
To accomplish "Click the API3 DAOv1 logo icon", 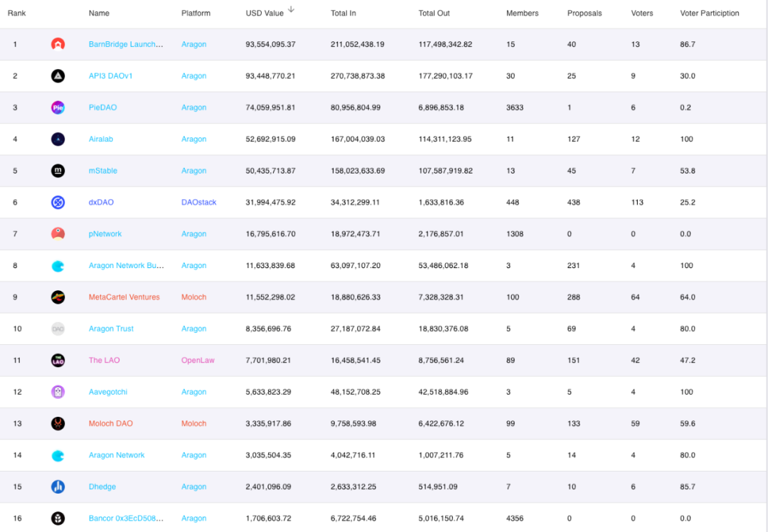I will tap(58, 76).
